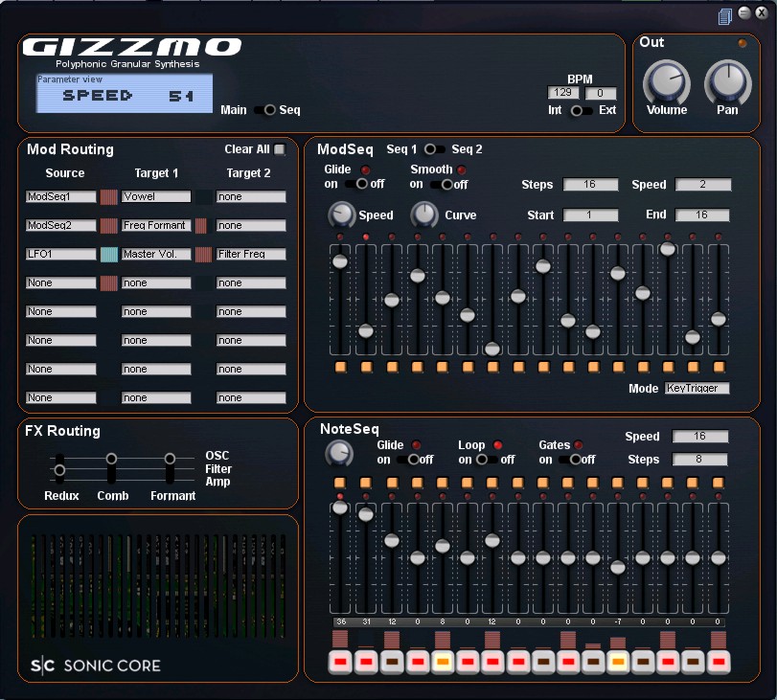
Task: Click the first ModSeq step slider handle
Action: (x=340, y=261)
